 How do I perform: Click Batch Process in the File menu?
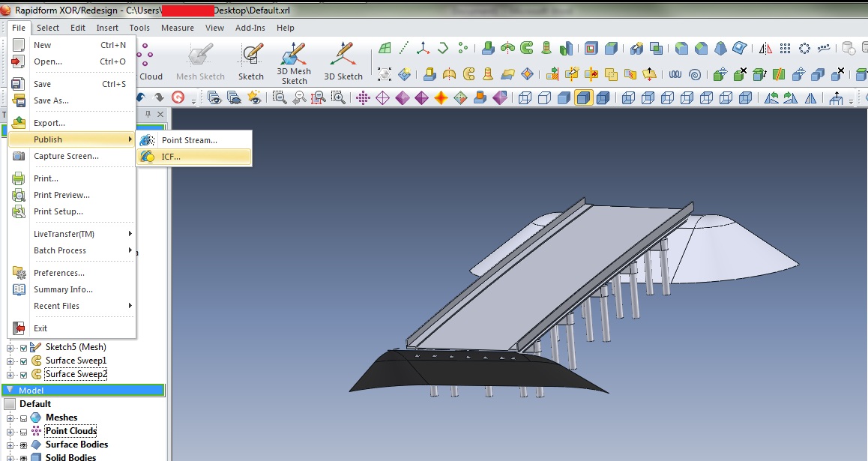coord(60,250)
